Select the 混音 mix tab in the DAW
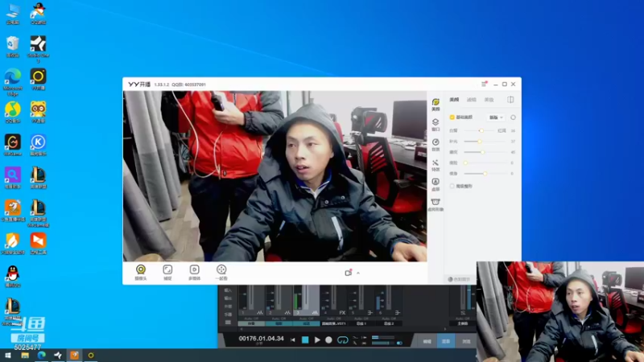Screen dimensions: 644x362 (x=446, y=341)
